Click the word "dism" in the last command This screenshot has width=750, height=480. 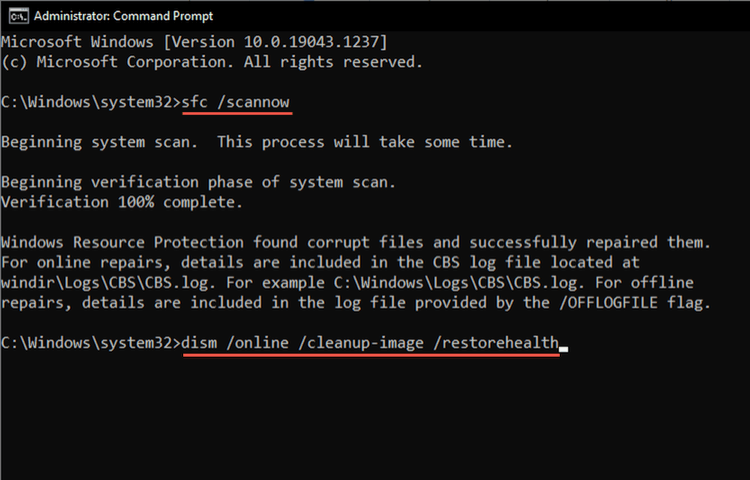201,343
